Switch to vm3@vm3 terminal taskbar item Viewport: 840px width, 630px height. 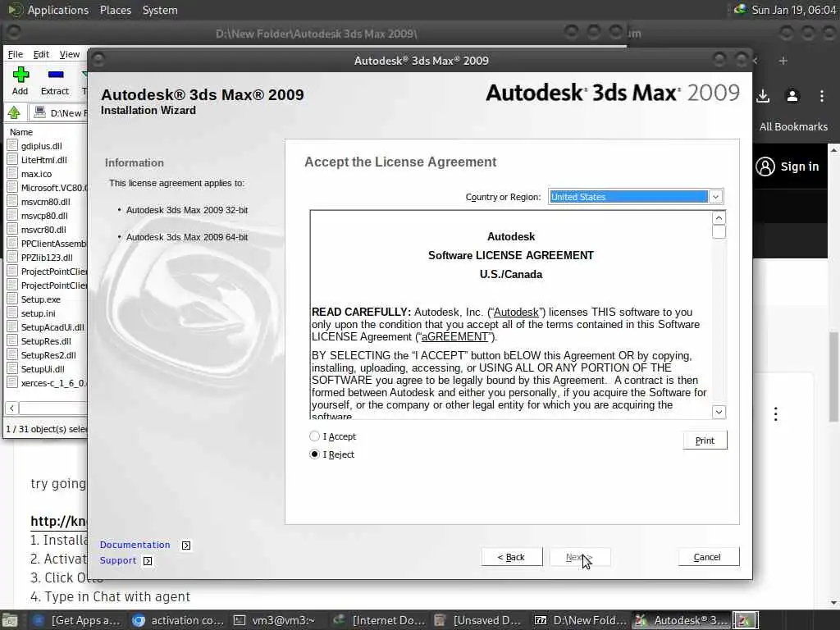tap(275, 620)
